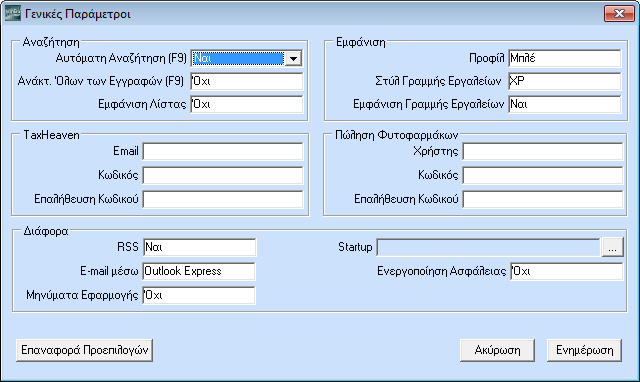The width and height of the screenshot is (640, 382).
Task: Click the application icon in the title bar
Action: tap(13, 13)
